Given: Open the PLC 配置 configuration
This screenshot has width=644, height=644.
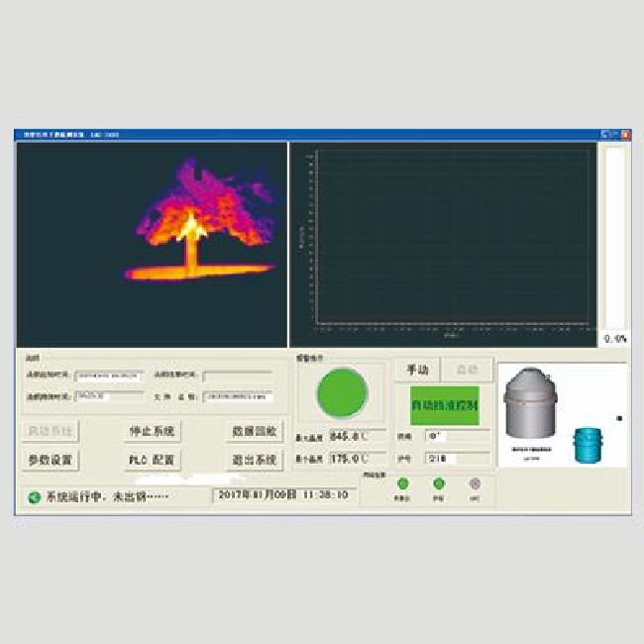Looking at the screenshot, I should [x=152, y=460].
